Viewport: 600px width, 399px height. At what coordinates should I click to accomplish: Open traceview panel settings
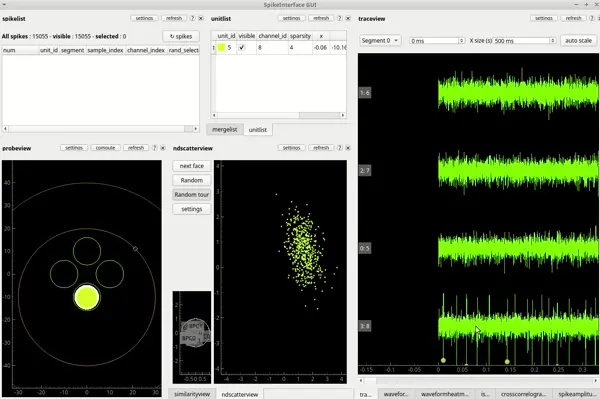544,18
